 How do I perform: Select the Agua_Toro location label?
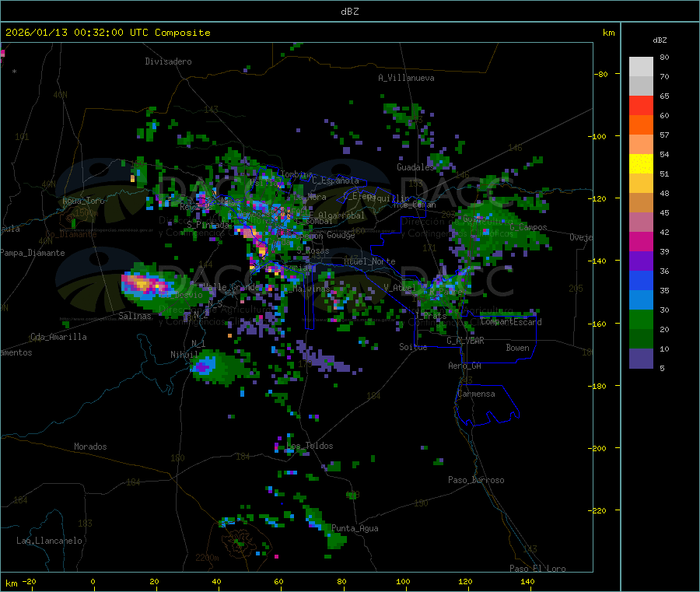pyautogui.click(x=83, y=201)
